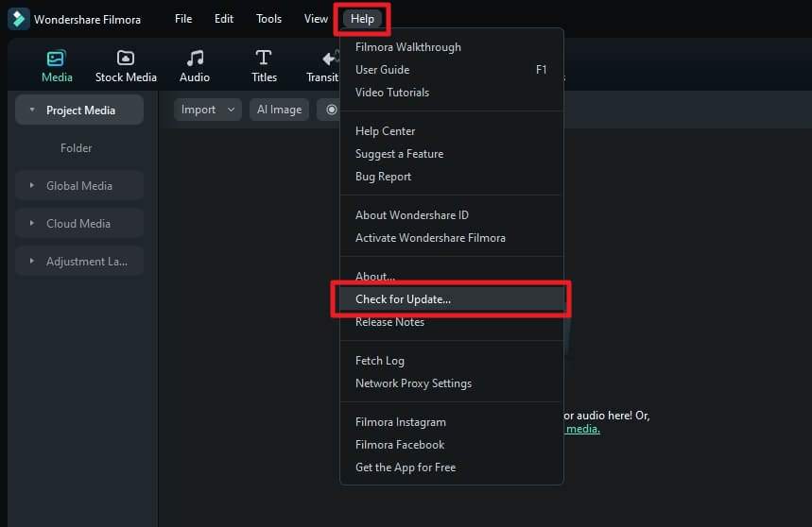Select Bug Report
812x527 pixels.
pyautogui.click(x=451, y=177)
